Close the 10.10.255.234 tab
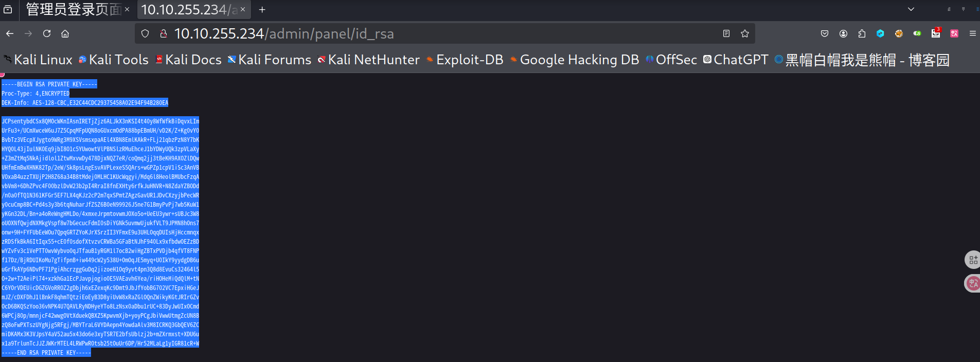The width and height of the screenshot is (980, 362). [243, 9]
